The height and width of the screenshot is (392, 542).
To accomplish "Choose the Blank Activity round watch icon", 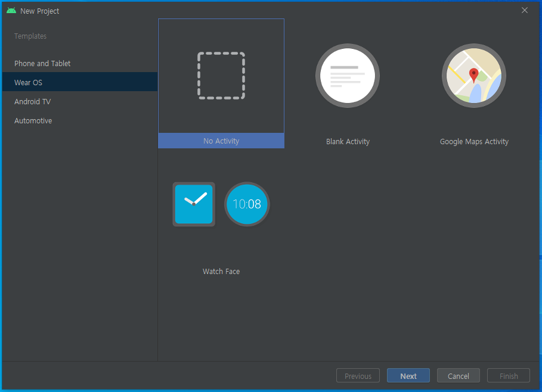I will point(348,76).
